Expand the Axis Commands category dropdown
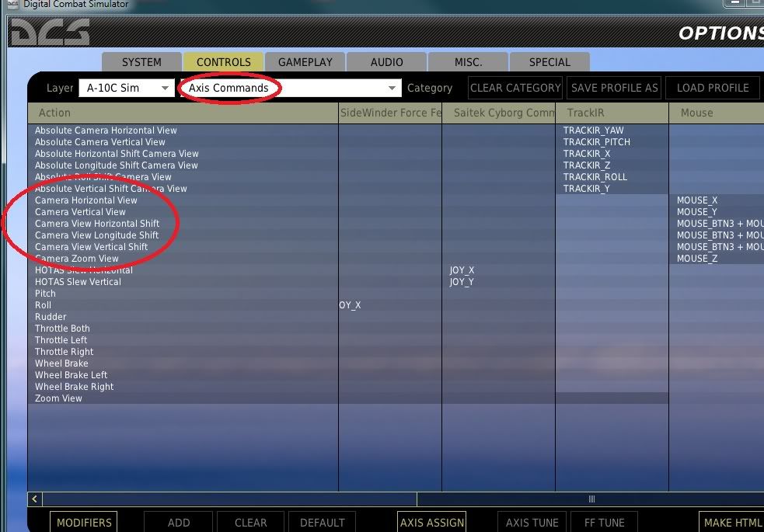The image size is (764, 532). [x=291, y=88]
